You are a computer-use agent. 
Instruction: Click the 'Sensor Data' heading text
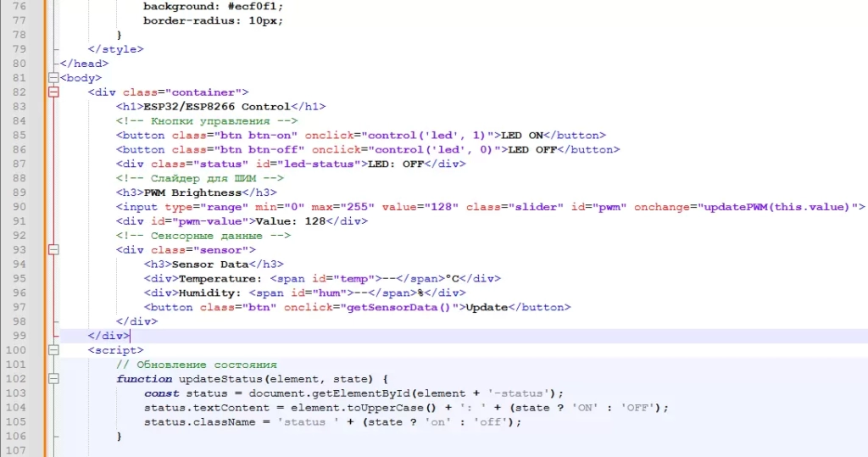(210, 265)
